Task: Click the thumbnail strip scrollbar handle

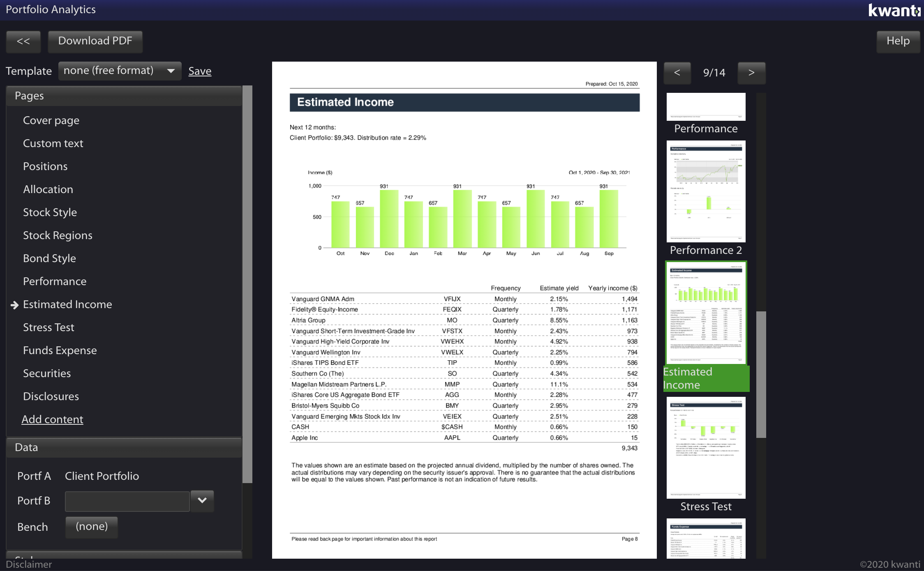Action: pyautogui.click(x=761, y=374)
